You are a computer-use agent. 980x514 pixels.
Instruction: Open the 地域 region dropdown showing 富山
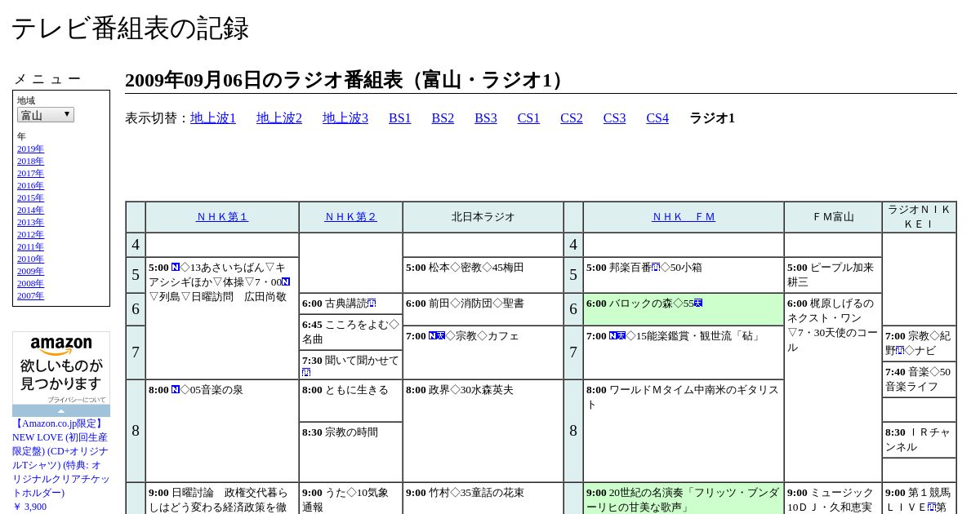[x=46, y=115]
